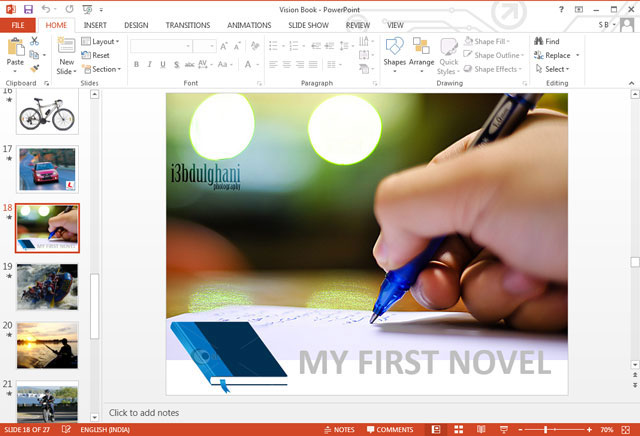Click the spell check icon in status bar
This screenshot has width=640, height=436.
point(66,429)
